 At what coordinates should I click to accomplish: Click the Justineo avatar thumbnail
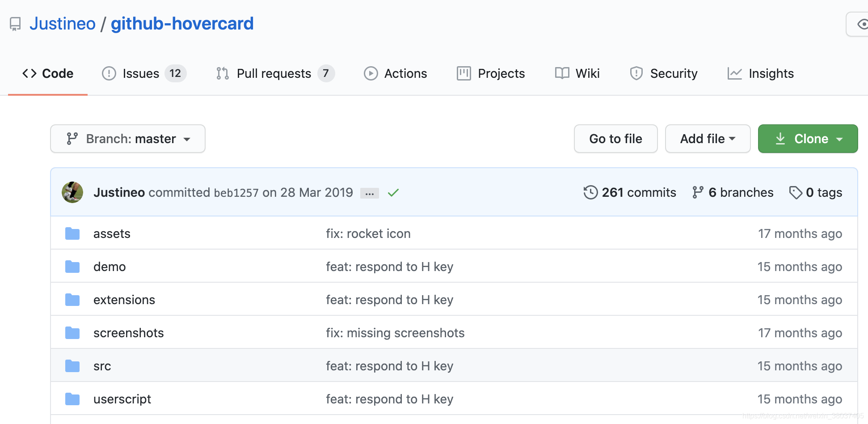72,192
